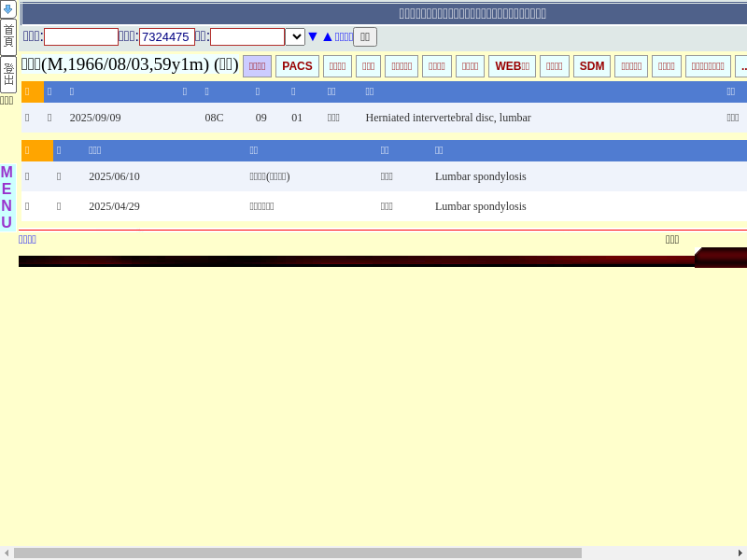Image resolution: width=747 pixels, height=560 pixels.
Task: Click the "..." overflow button at toolbar end
Action: (x=742, y=66)
